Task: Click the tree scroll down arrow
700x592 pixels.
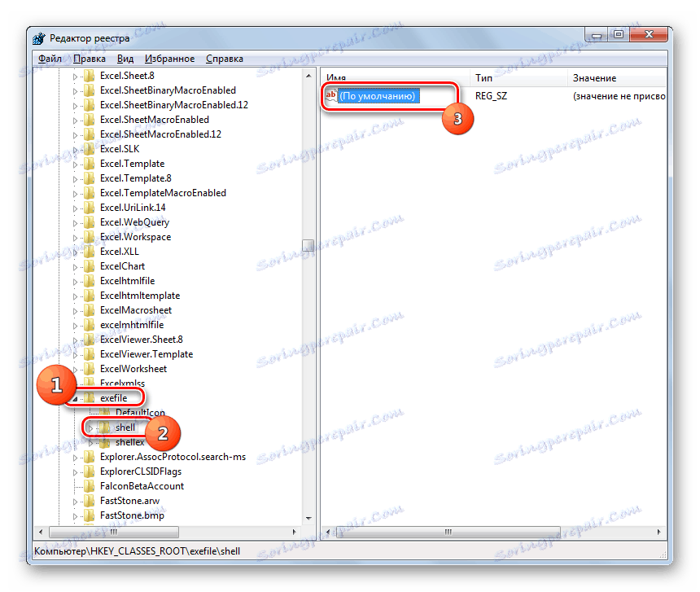Action: [x=308, y=519]
